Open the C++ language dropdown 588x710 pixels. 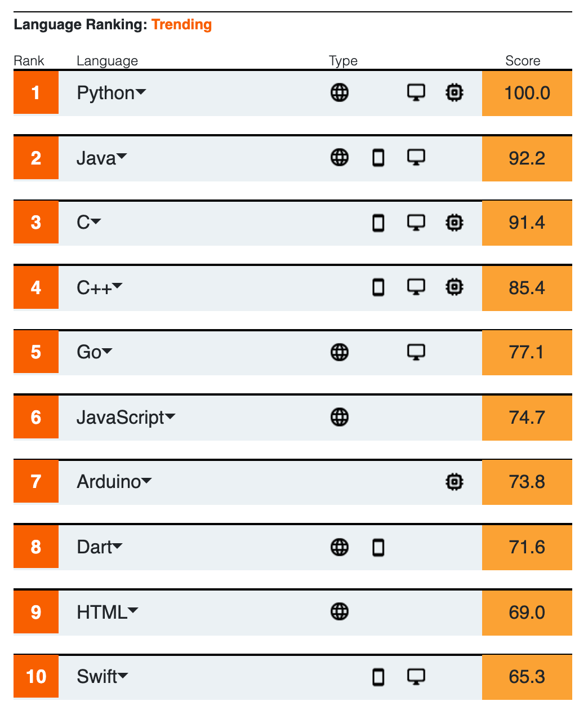(117, 287)
